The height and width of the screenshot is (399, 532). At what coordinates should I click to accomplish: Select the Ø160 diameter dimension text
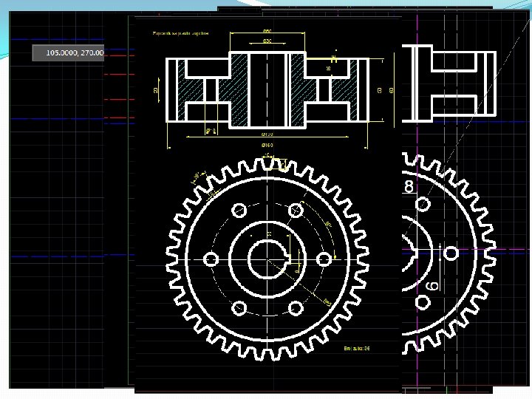(267, 146)
